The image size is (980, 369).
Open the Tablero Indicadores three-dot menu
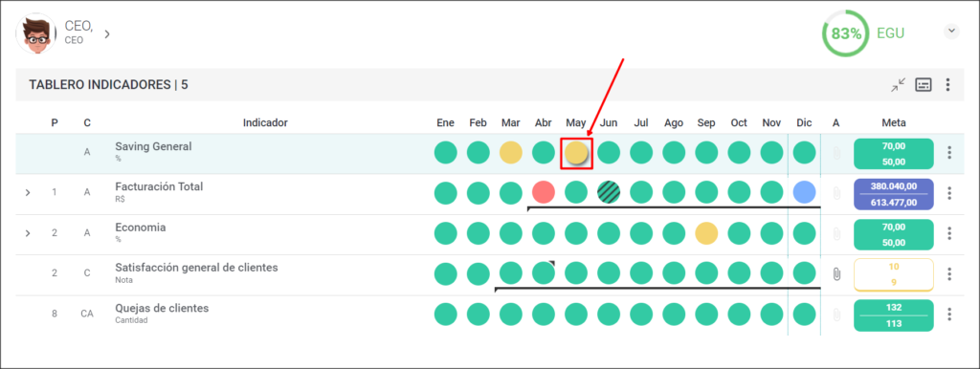click(x=948, y=85)
